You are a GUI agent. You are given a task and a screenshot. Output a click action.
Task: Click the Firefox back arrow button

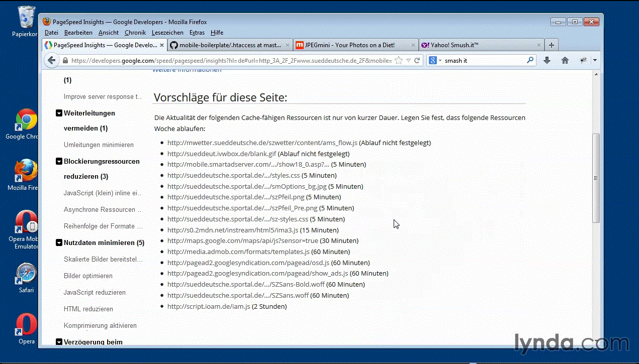51,60
